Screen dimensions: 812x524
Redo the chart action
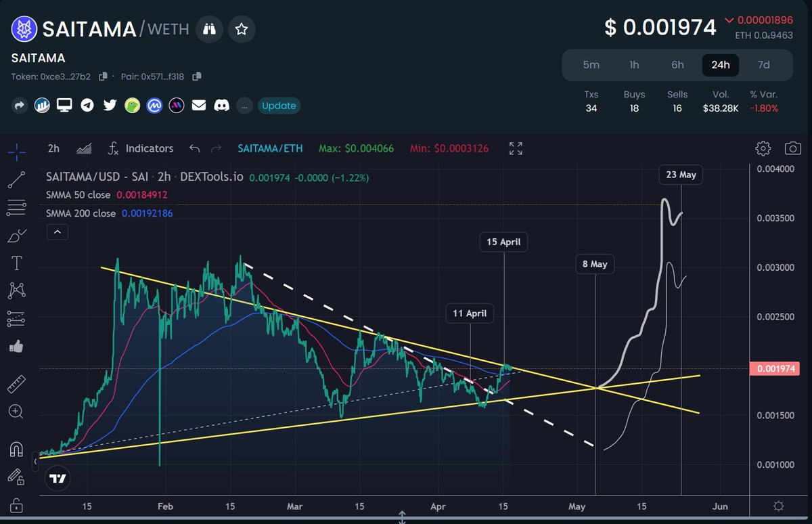point(217,148)
